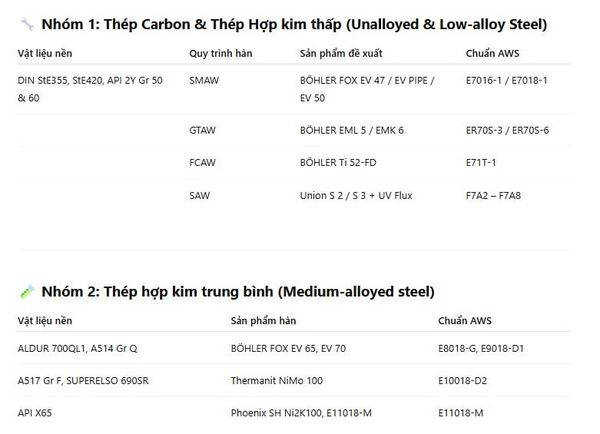Select the API X65 material cell
Image resolution: width=600 pixels, height=434 pixels.
(34, 413)
